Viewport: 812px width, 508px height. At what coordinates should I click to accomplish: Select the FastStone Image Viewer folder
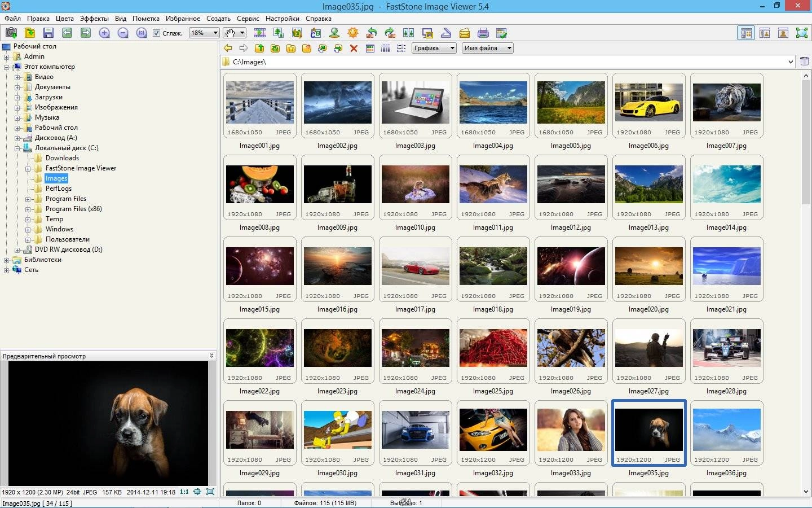(x=81, y=168)
